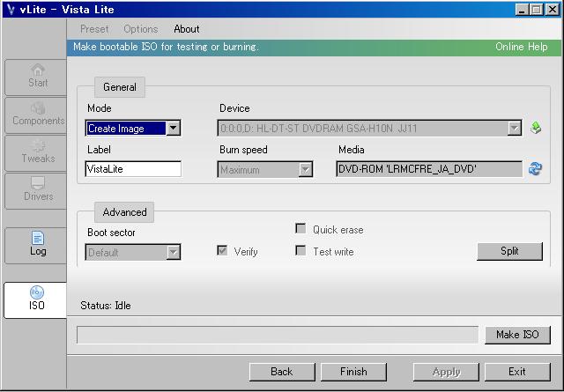Toggle the Verify checkbox
Viewport: 564px width, 392px height.
[x=222, y=250]
